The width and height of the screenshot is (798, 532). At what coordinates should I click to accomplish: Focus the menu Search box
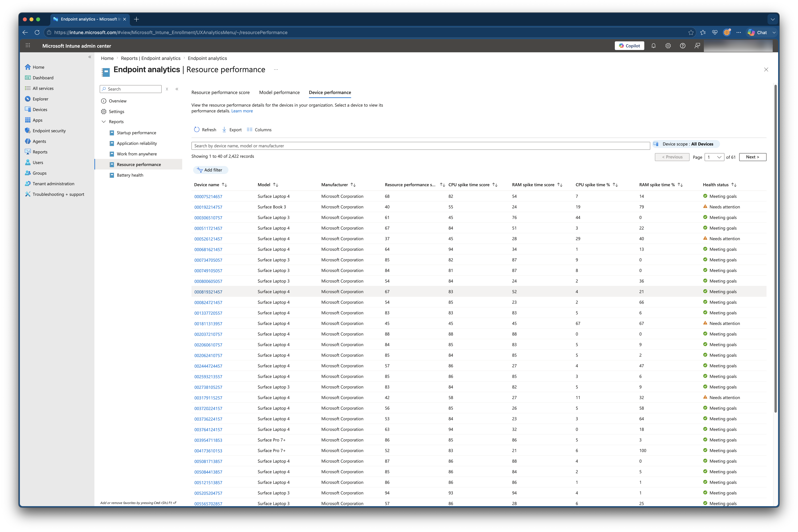[131, 89]
